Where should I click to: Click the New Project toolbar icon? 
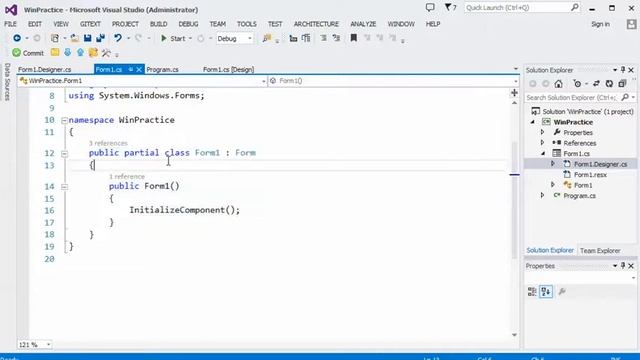pyautogui.click(x=55, y=38)
